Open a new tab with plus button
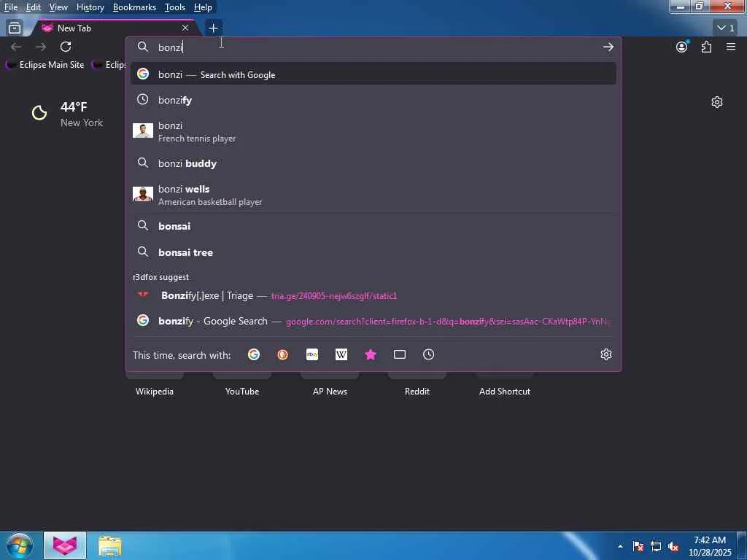Image resolution: width=747 pixels, height=560 pixels. pos(214,28)
